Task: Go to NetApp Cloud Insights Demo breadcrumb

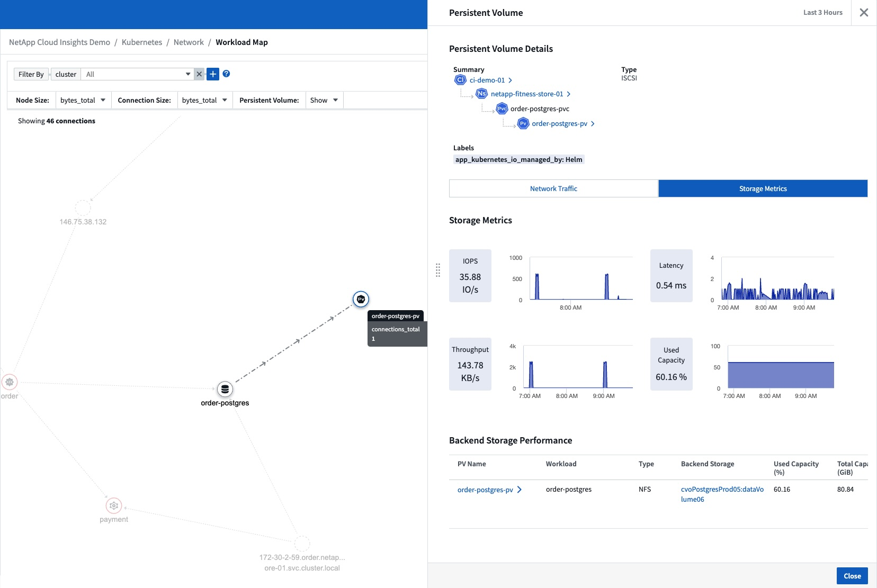Action: [59, 42]
